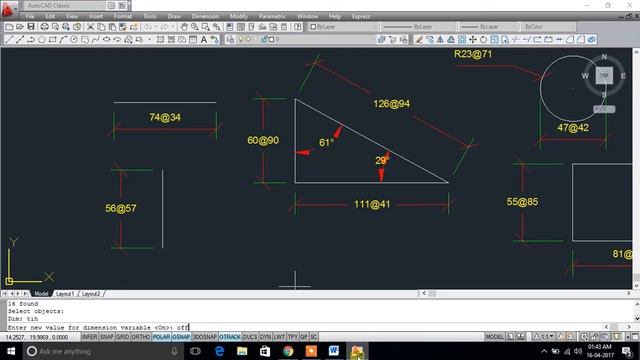Select the Mirror tool
The image size is (640, 360).
[440, 40]
